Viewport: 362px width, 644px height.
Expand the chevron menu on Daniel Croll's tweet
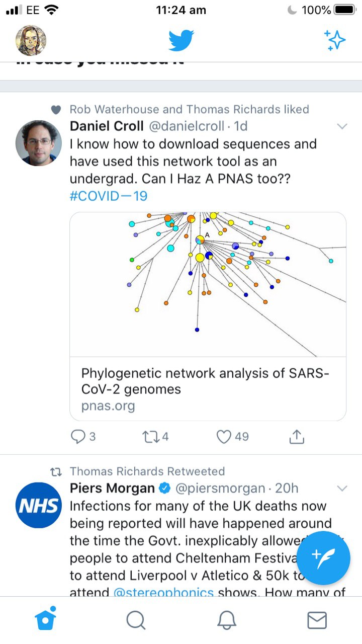[x=342, y=126]
